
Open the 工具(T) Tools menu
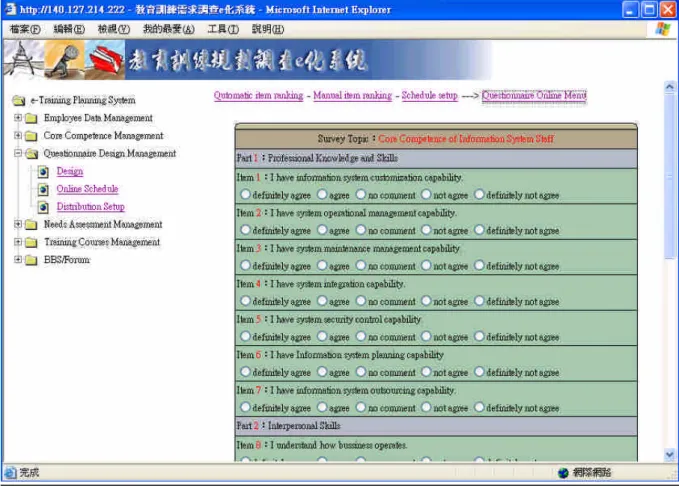pos(223,29)
